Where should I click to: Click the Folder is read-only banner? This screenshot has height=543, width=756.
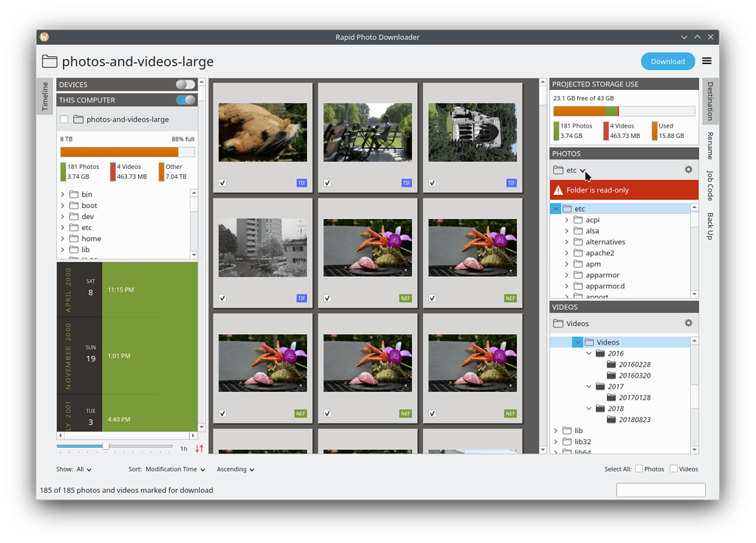pos(624,190)
